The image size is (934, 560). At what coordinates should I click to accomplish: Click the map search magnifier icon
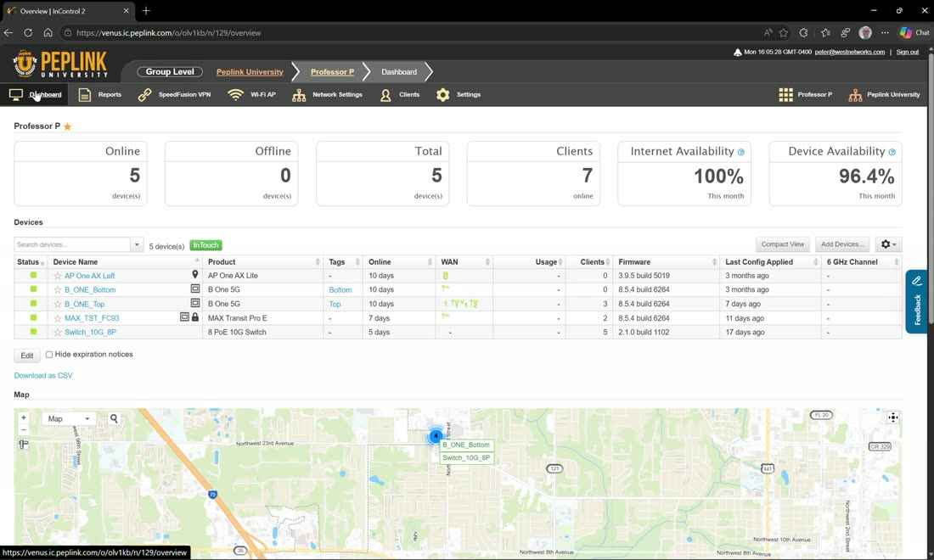coord(114,419)
